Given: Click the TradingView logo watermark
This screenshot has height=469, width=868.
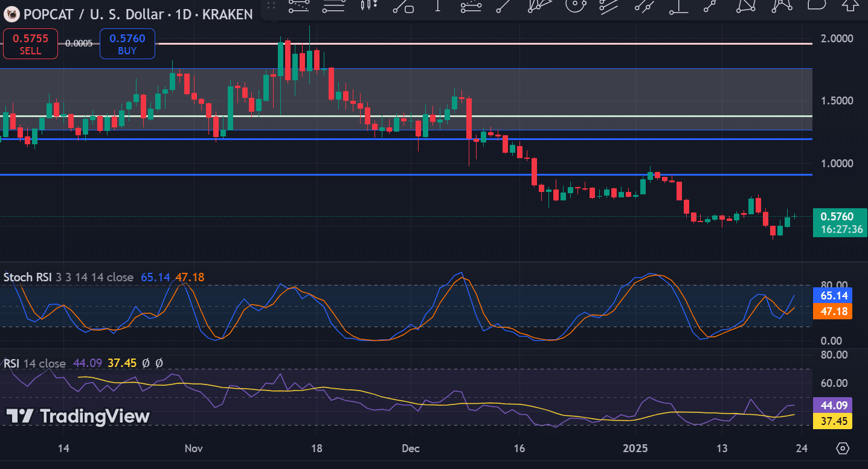Looking at the screenshot, I should click(x=78, y=416).
